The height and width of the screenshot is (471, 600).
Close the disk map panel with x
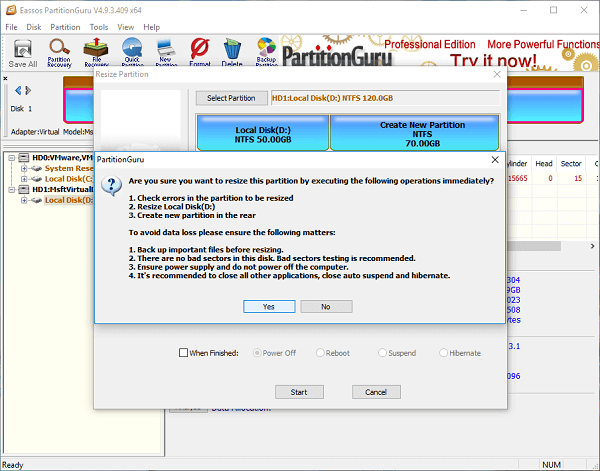[5, 78]
